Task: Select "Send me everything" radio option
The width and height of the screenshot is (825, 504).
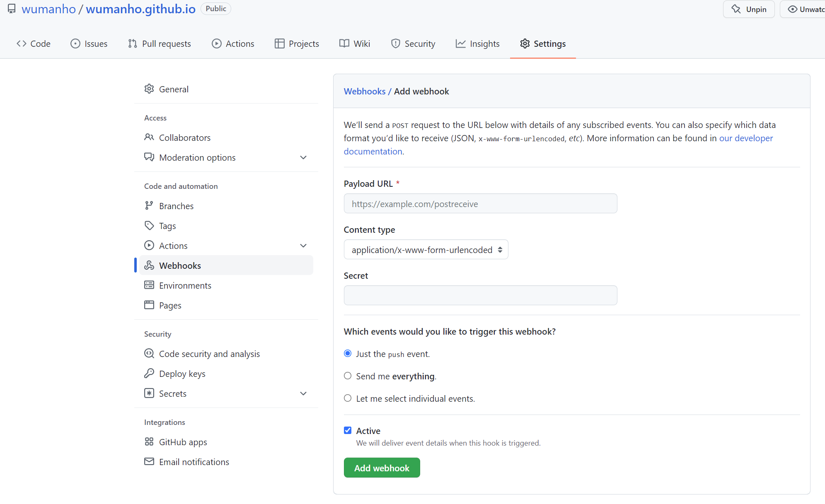Action: click(x=348, y=376)
